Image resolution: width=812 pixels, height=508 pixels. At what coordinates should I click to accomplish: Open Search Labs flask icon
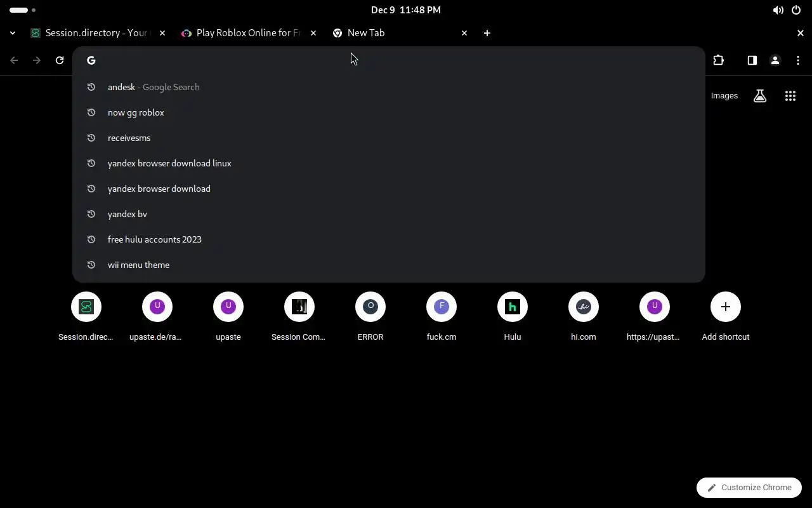(x=759, y=96)
